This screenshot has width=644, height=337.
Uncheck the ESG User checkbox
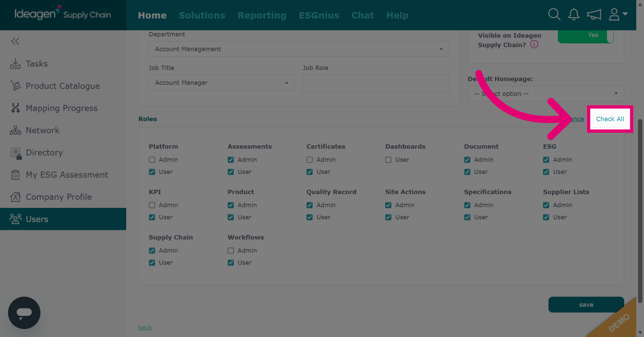[546, 172]
